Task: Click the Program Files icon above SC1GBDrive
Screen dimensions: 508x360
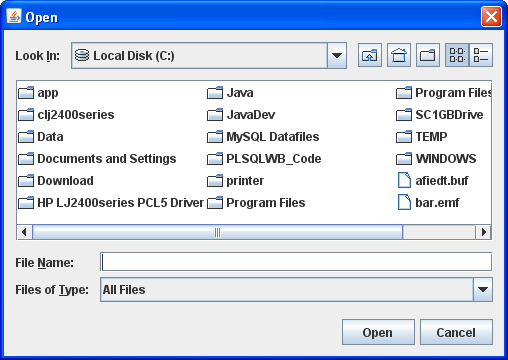Action: 404,93
